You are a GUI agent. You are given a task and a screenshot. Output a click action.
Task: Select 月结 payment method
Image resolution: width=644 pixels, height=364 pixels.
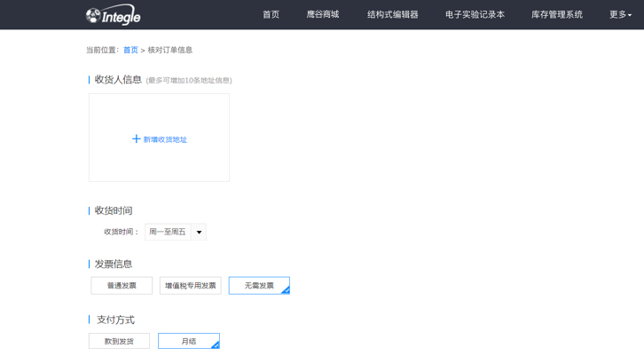[x=188, y=341]
